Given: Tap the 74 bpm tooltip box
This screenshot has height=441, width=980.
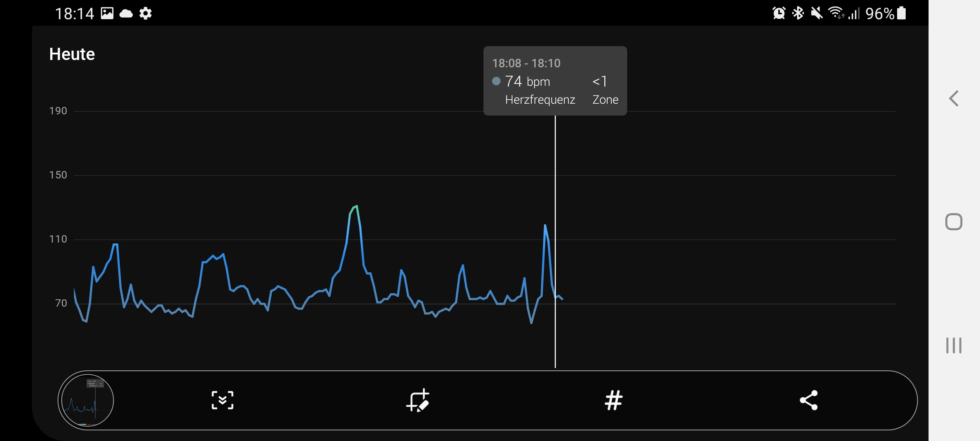Looking at the screenshot, I should pos(555,81).
